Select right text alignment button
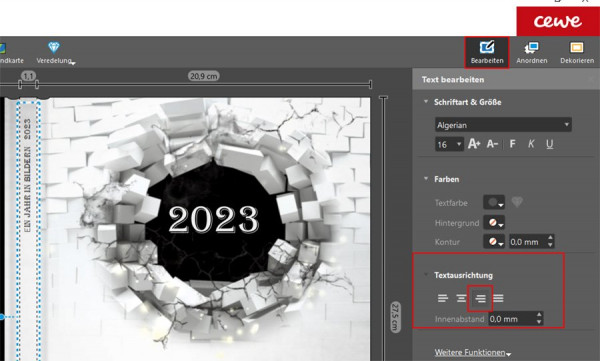600x361 pixels. coord(480,298)
